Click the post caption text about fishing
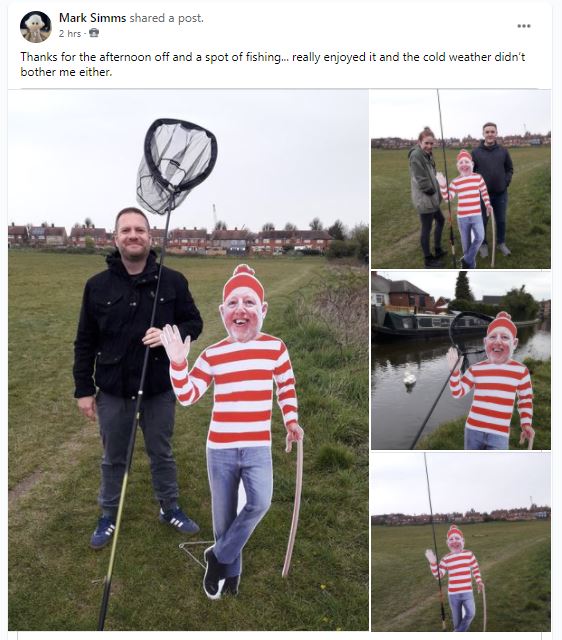The height and width of the screenshot is (640, 562). 273,64
